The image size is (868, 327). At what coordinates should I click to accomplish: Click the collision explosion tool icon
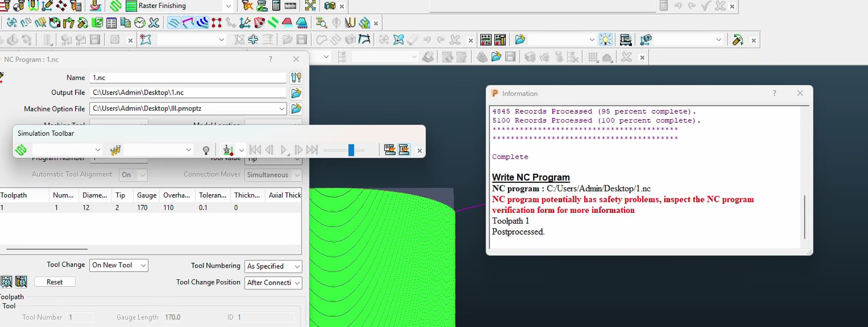(248, 6)
